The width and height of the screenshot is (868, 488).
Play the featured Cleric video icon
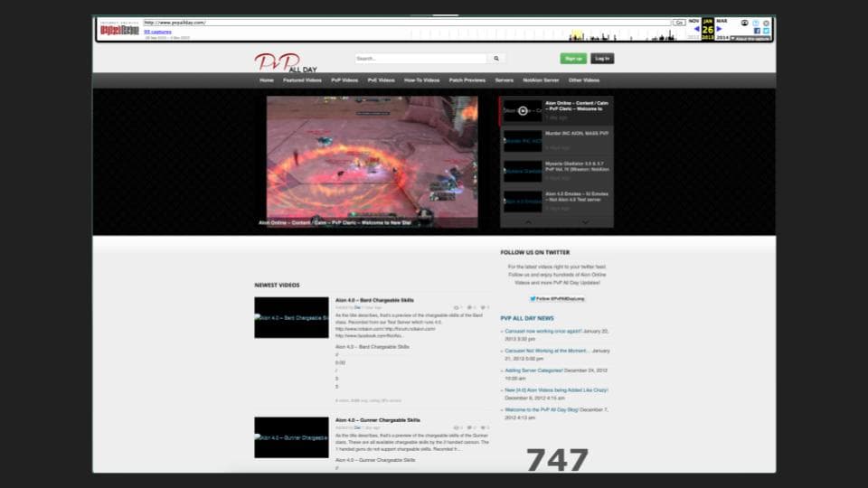pos(523,110)
